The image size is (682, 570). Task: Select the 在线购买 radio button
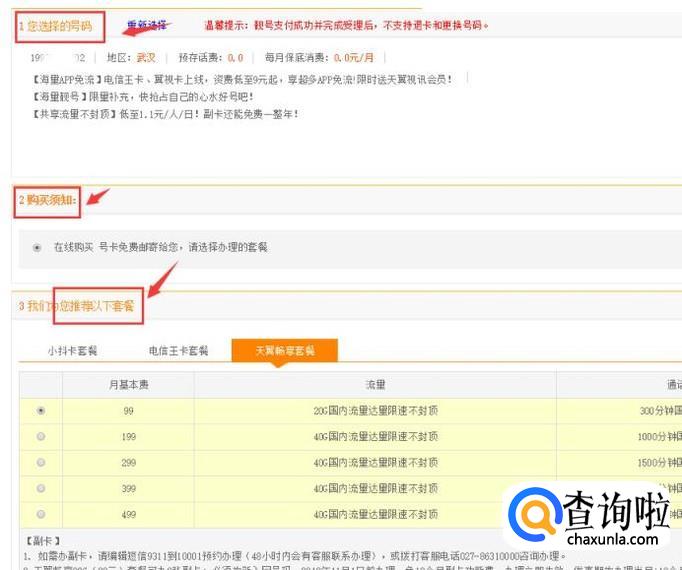click(x=37, y=248)
